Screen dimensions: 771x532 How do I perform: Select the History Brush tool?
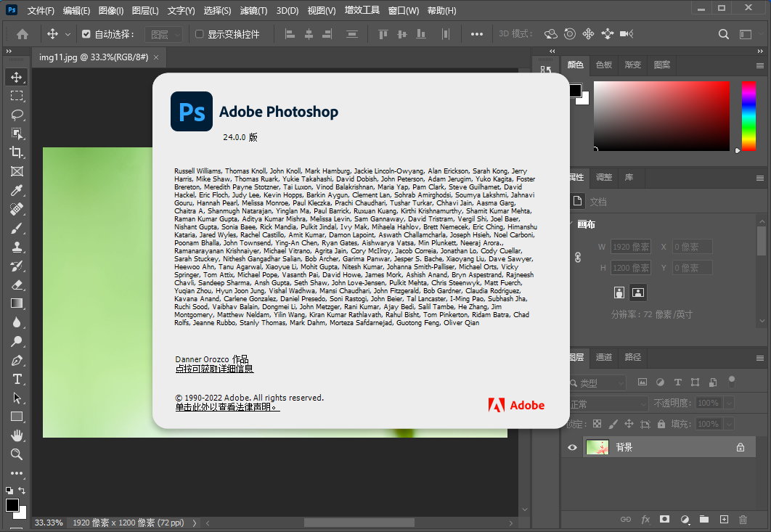tap(16, 266)
